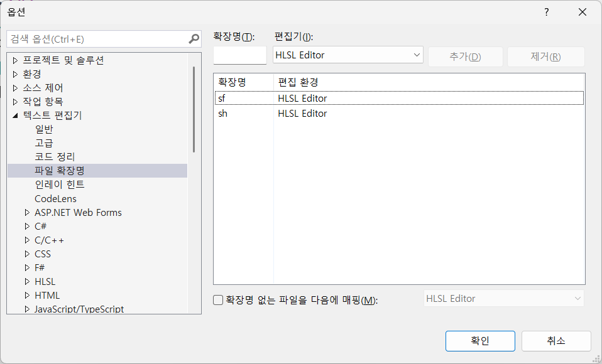Click the options tree vertical scrollbar

point(194,110)
